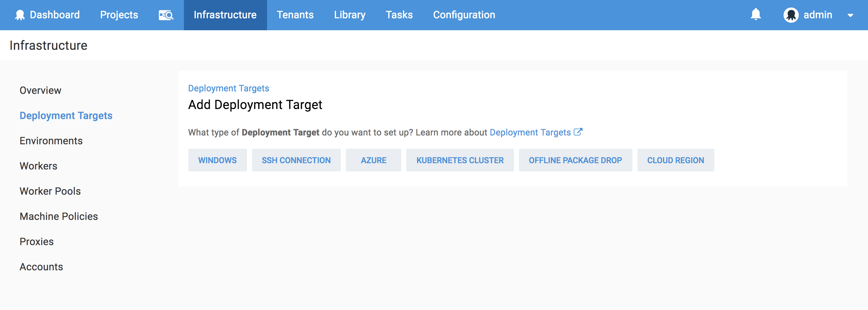Screen dimensions: 868x310
Task: Navigate to Machine Policies in sidebar
Action: [59, 216]
